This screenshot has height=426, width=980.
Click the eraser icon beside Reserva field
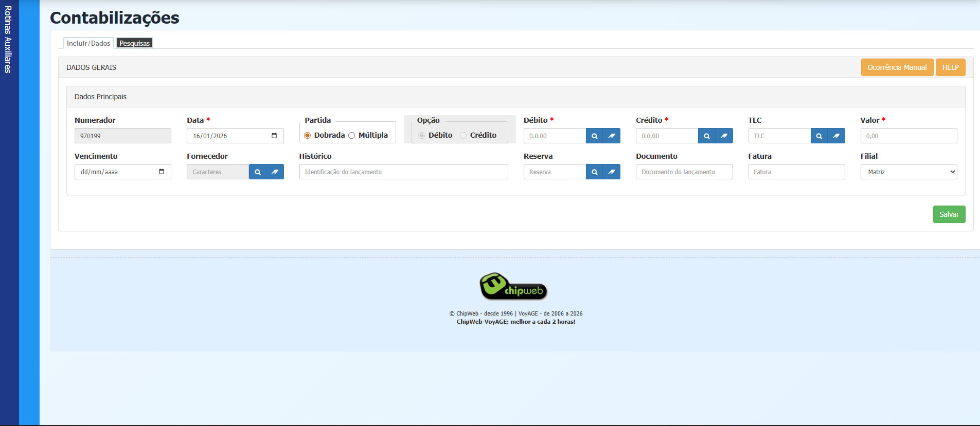click(611, 172)
